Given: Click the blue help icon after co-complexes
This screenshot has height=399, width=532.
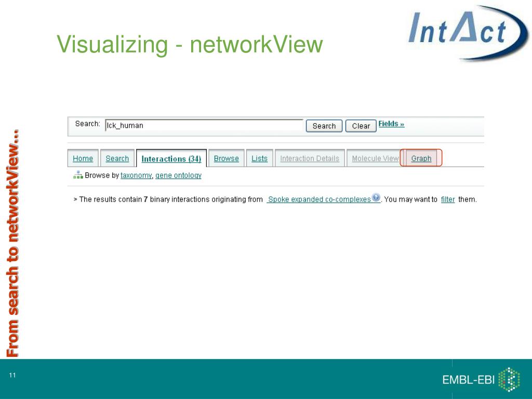Looking at the screenshot, I should point(376,197).
